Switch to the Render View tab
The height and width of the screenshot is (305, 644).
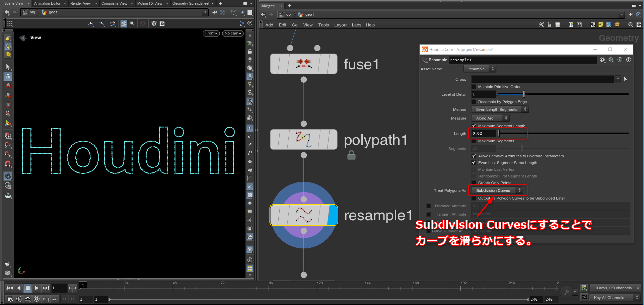[x=80, y=3]
